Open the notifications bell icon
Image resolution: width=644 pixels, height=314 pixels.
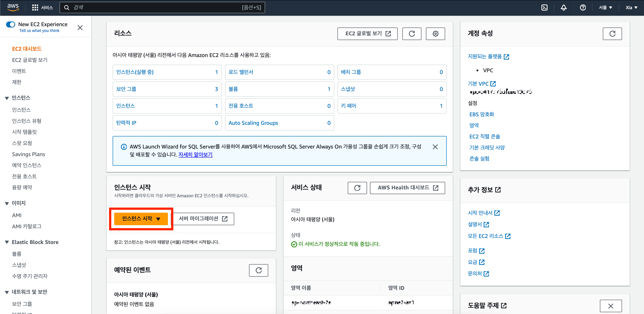tap(563, 7)
